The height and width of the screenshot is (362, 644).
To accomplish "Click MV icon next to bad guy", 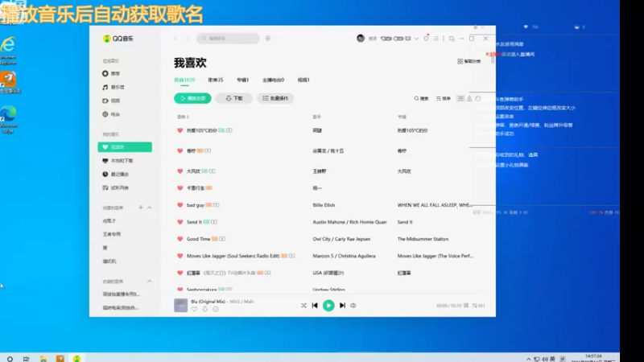I will (216, 205).
